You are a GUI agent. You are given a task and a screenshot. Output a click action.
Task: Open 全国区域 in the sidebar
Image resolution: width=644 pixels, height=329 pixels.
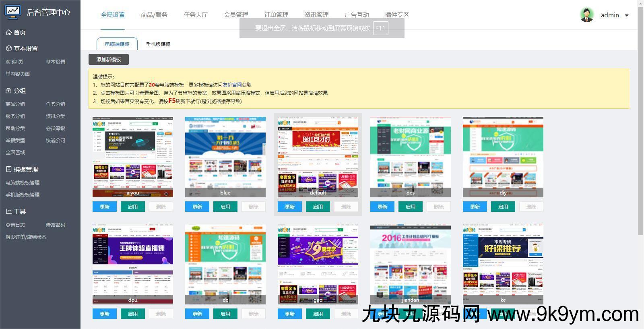click(15, 152)
